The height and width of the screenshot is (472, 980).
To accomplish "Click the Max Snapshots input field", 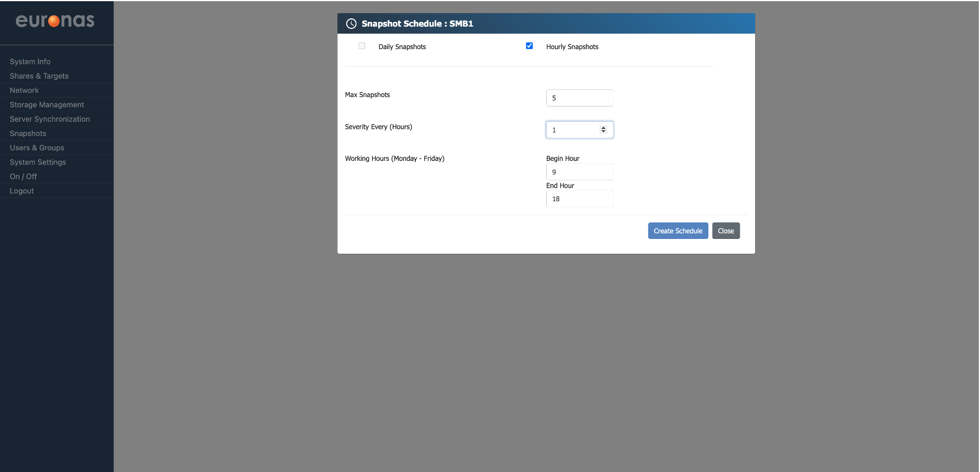I will [x=579, y=98].
